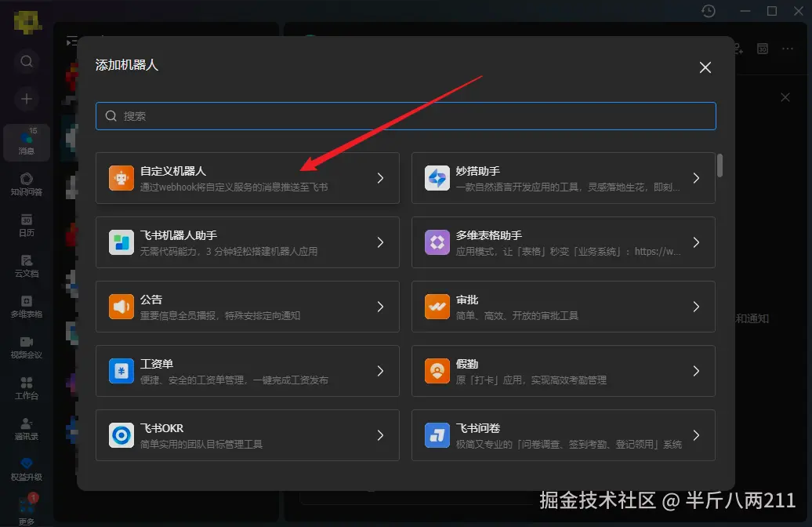Viewport: 812px width, 527px height.
Task: Select the 飞书问卷 title text
Action: (478, 428)
